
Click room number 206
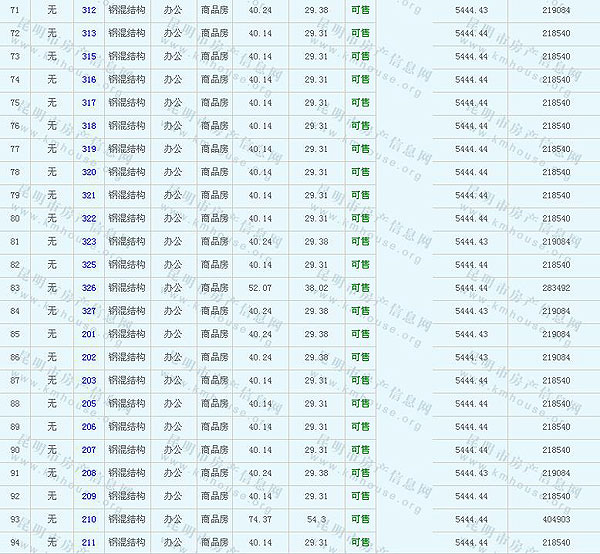[x=89, y=427]
